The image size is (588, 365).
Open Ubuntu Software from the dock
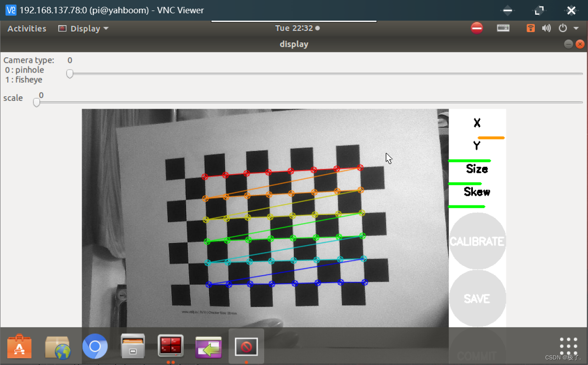click(x=20, y=346)
